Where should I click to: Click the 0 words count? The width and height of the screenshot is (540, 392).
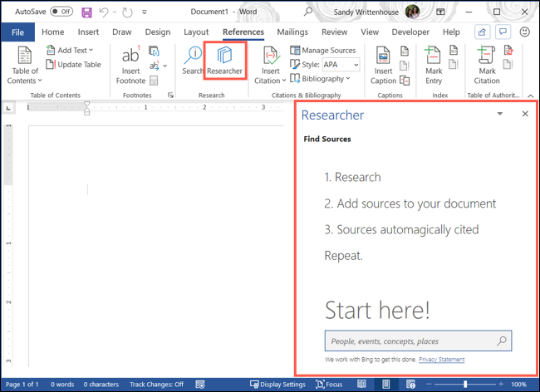pyautogui.click(x=62, y=385)
